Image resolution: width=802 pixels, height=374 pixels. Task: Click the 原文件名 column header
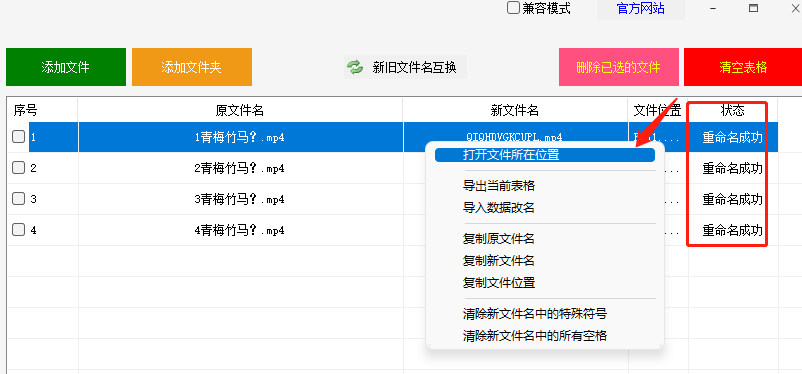pyautogui.click(x=240, y=110)
